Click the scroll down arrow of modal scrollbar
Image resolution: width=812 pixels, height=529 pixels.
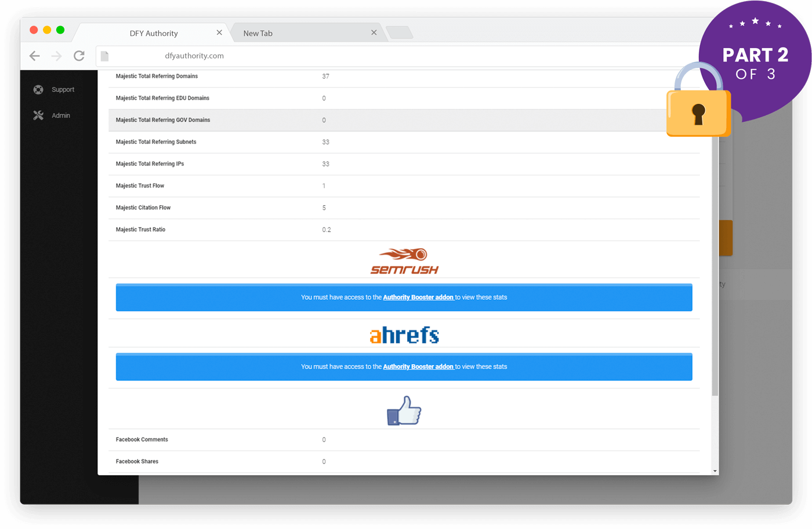coord(715,471)
